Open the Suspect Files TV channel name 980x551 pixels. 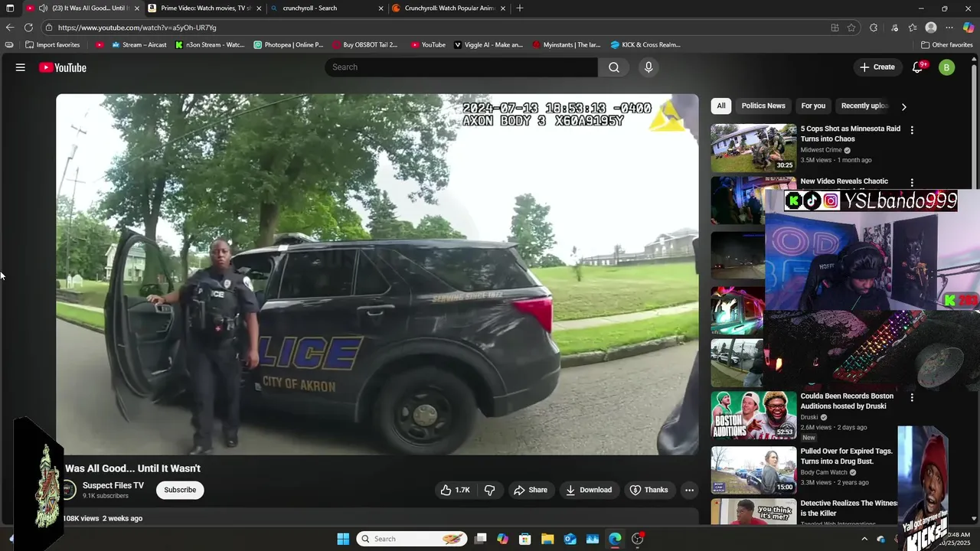(113, 485)
